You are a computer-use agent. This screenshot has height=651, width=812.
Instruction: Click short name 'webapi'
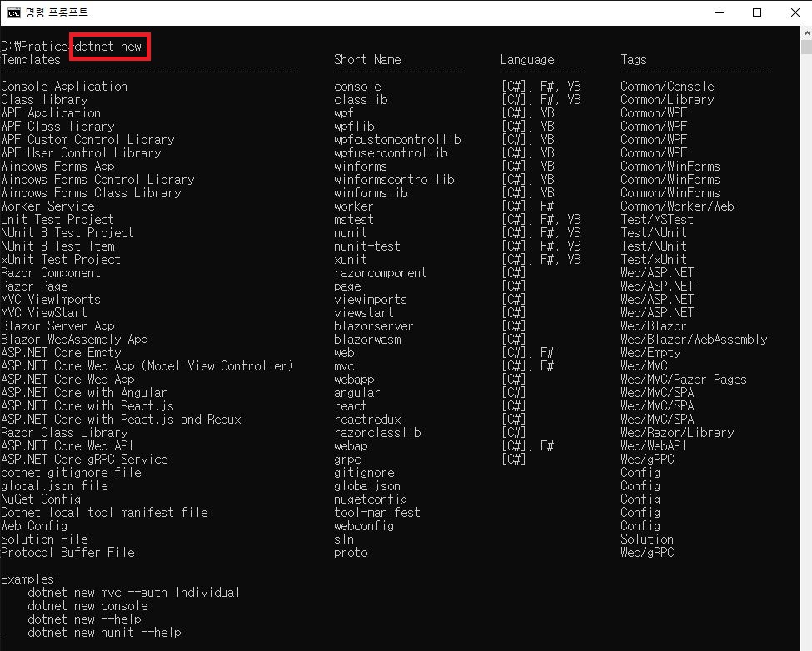354,446
